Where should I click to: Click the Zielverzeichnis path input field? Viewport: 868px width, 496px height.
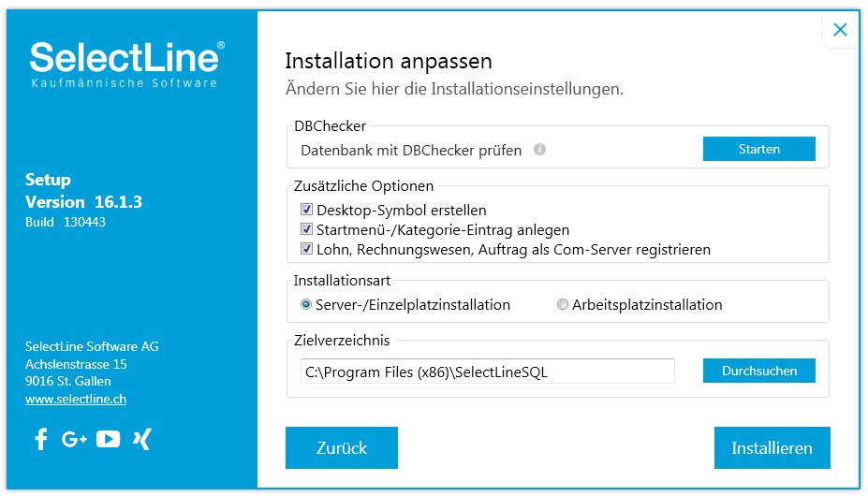488,372
